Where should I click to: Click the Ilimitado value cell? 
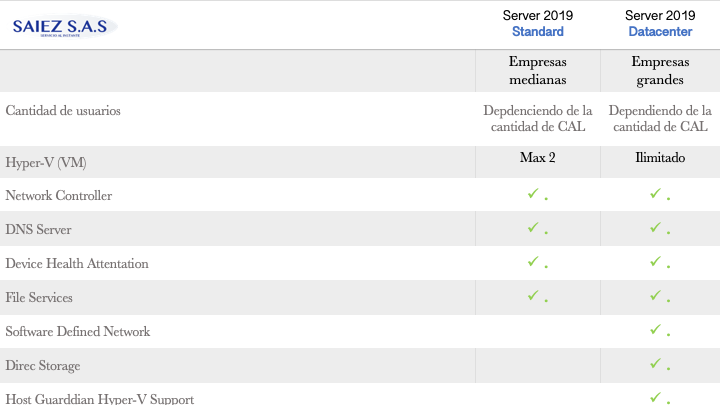point(659,158)
